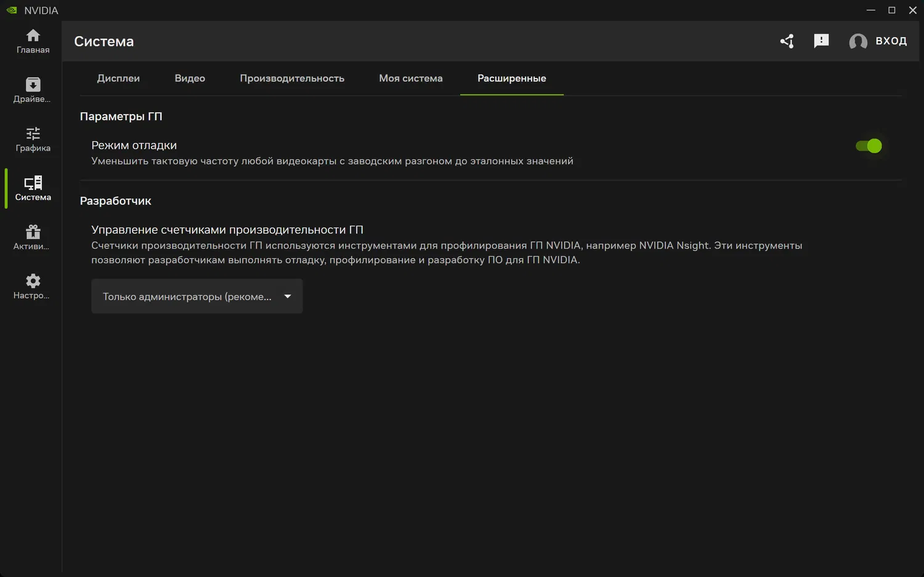Click the Счетчики производительности ГП description paragraph

click(447, 253)
